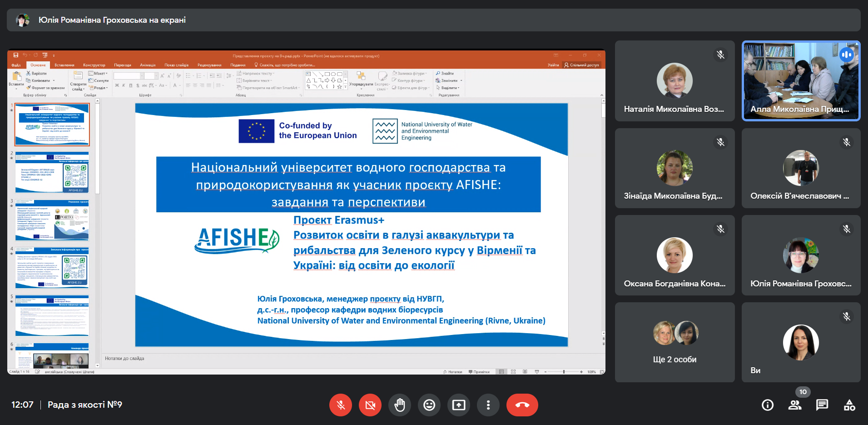Open the activities menu
The width and height of the screenshot is (868, 425).
(849, 405)
